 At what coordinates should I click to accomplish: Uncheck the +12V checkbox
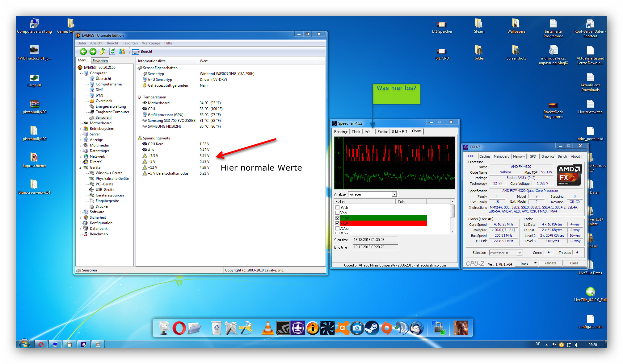pyautogui.click(x=337, y=223)
